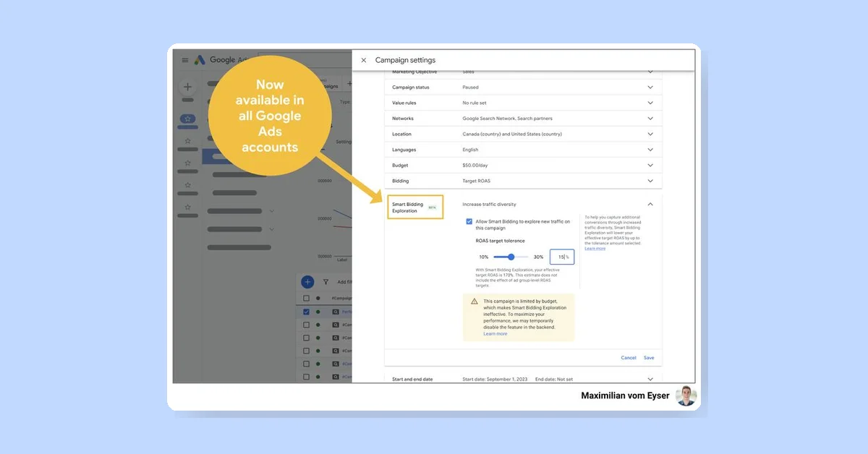The image size is (868, 454).
Task: Select the blue highlighted star sidebar icon
Action: point(187,119)
